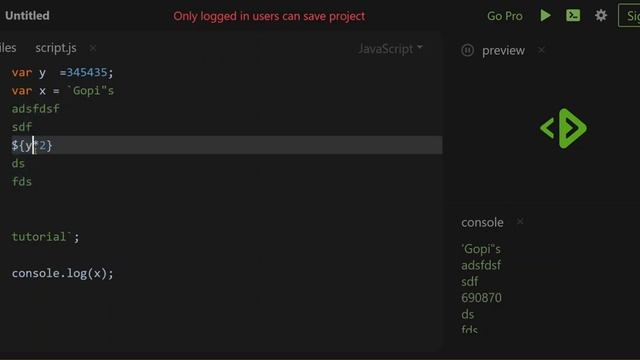Click the Sign in button
This screenshot has width=640, height=360.
point(629,16)
